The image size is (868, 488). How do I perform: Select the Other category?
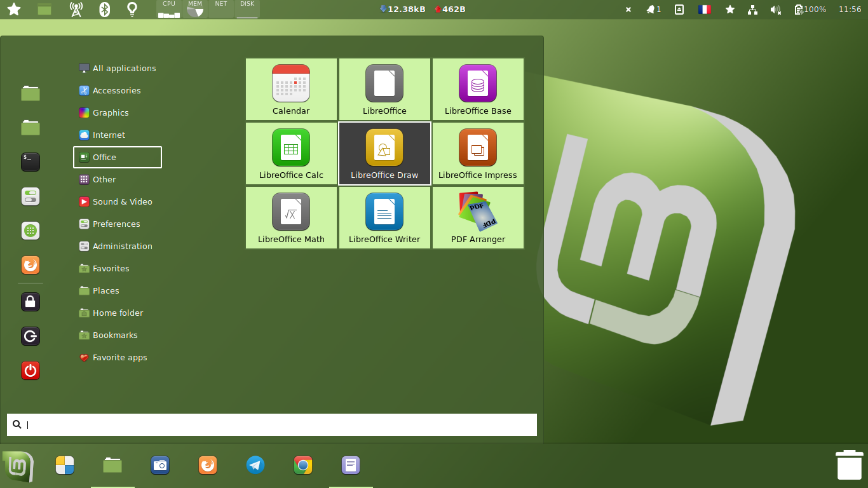(118, 179)
